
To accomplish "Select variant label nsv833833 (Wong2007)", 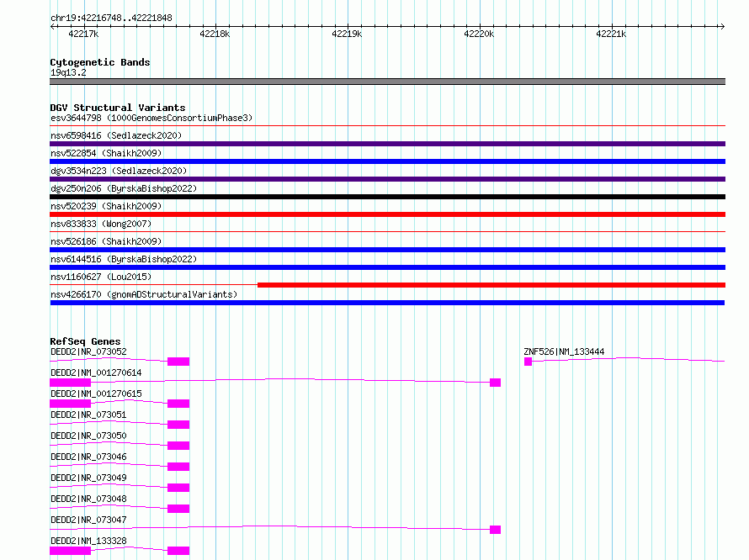I will point(101,224).
